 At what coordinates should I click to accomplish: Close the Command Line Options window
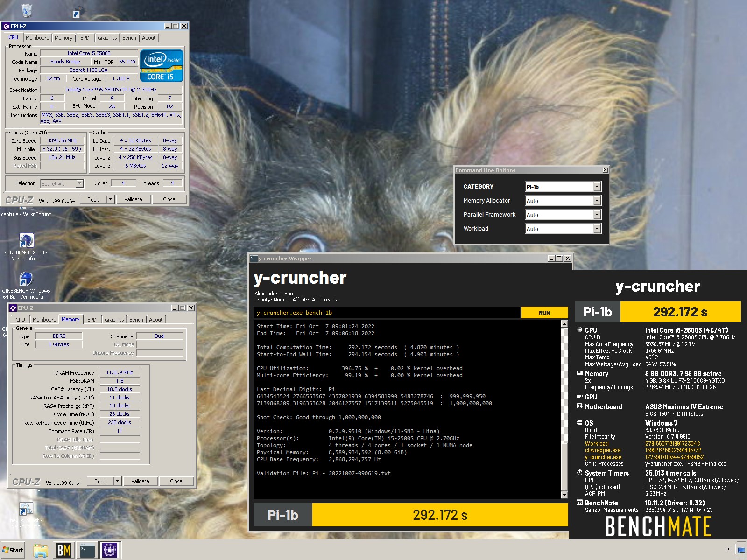(605, 170)
